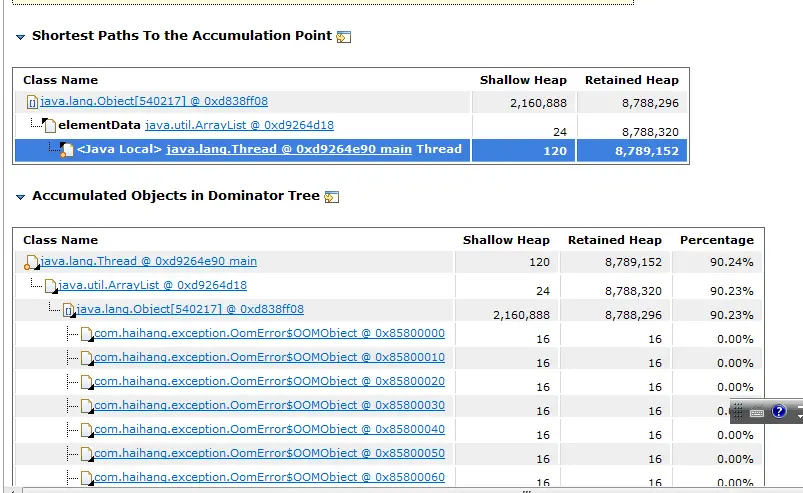Click the ArrayList object icon in Dominator Tree

(x=51, y=286)
